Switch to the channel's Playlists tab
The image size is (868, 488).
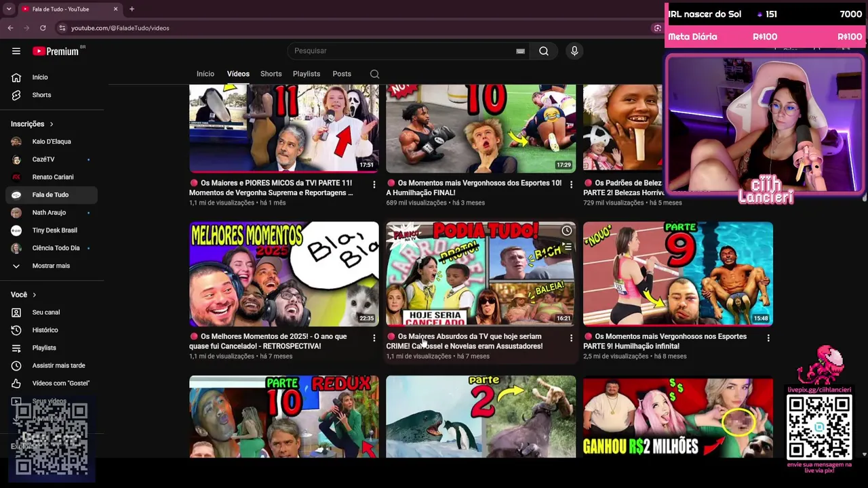coord(307,74)
